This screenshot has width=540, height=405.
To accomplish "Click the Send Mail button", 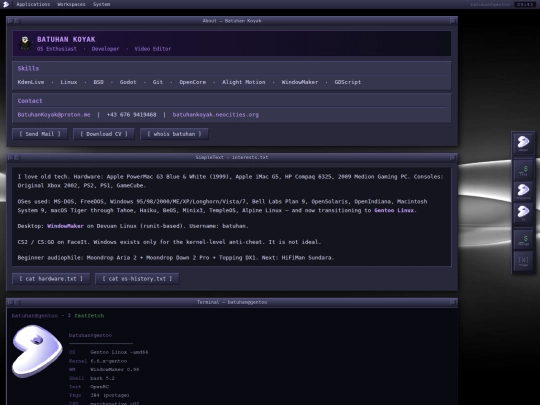I will pyautogui.click(x=40, y=134).
